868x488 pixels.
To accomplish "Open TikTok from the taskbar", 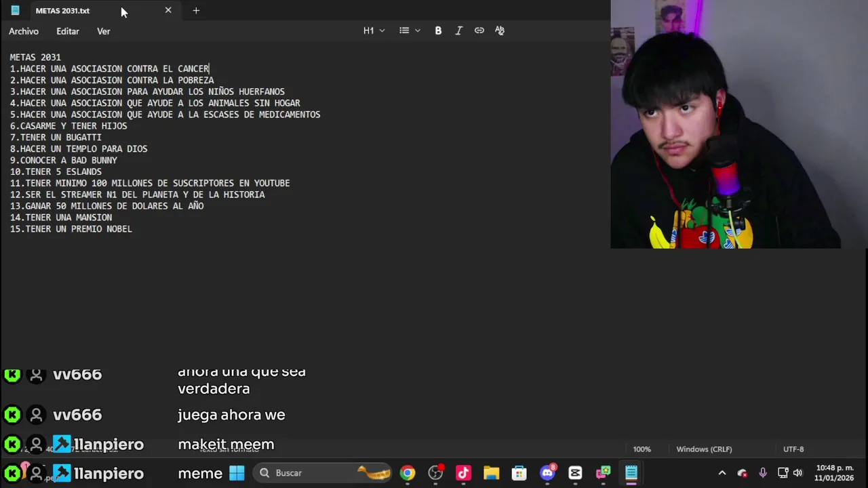I will (463, 473).
